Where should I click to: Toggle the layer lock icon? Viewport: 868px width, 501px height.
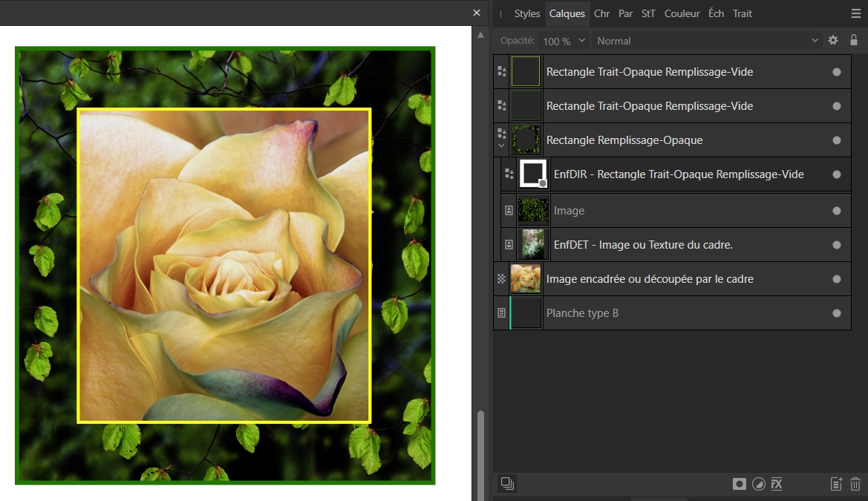tap(854, 40)
